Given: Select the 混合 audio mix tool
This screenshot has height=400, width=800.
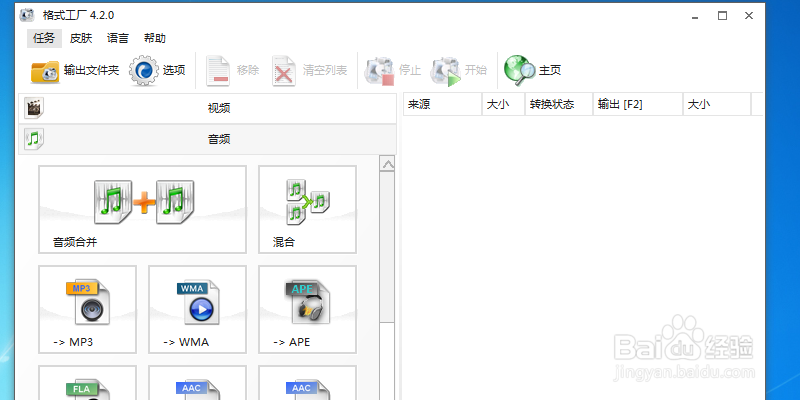Looking at the screenshot, I should (307, 209).
